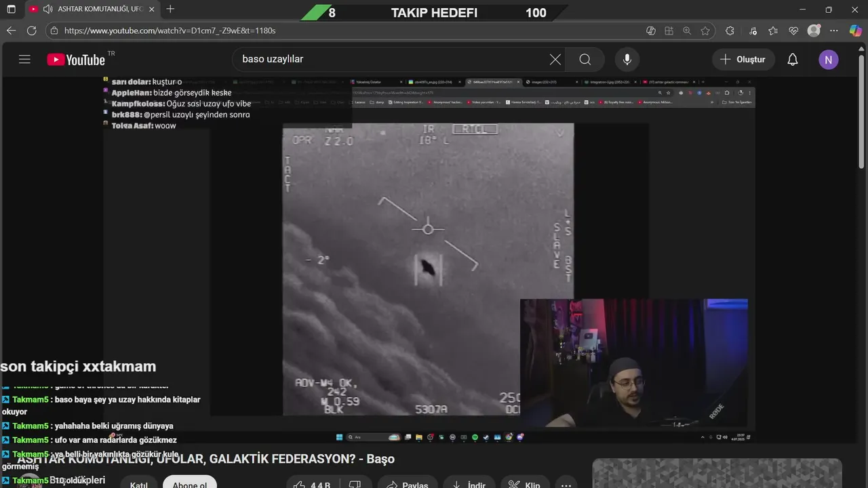This screenshot has height=488, width=868.
Task: Clear the YouTube search text
Action: click(x=555, y=59)
